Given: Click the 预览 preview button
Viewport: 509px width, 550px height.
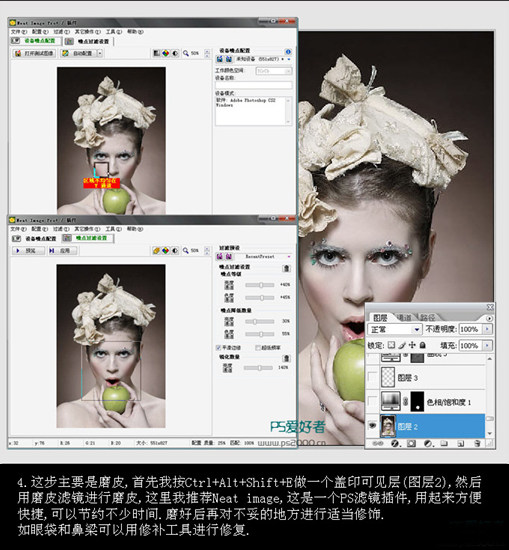Looking at the screenshot, I should click(x=29, y=251).
